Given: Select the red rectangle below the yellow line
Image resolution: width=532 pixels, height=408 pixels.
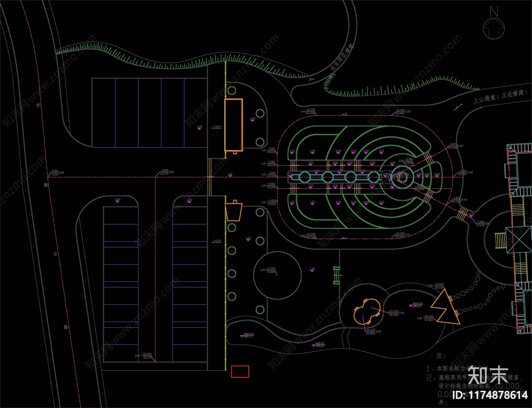Looking at the screenshot, I should click(x=240, y=371).
